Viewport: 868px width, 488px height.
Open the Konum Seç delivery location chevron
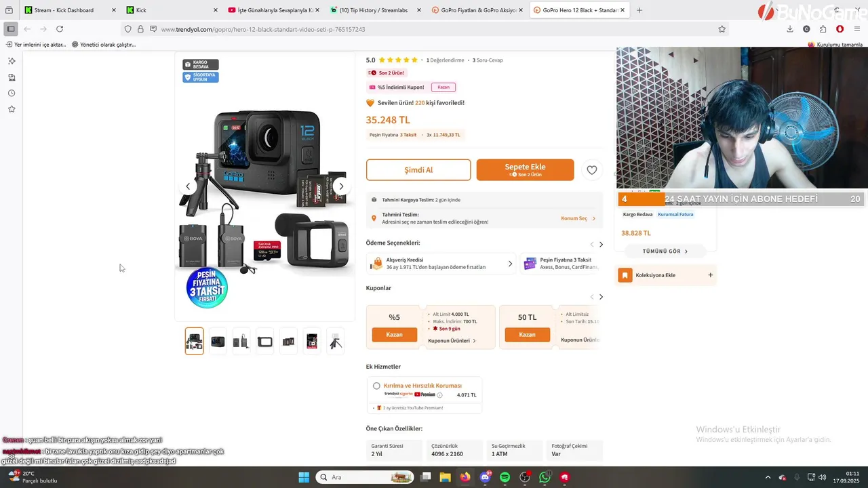(594, 218)
